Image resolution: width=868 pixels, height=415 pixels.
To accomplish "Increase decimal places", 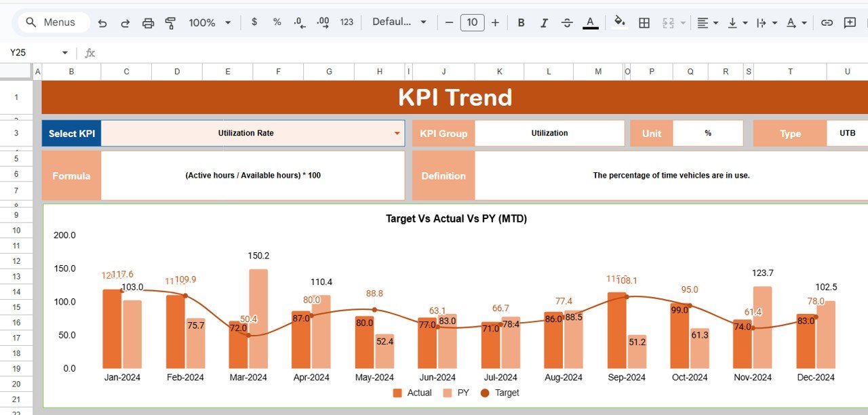I will 323,22.
